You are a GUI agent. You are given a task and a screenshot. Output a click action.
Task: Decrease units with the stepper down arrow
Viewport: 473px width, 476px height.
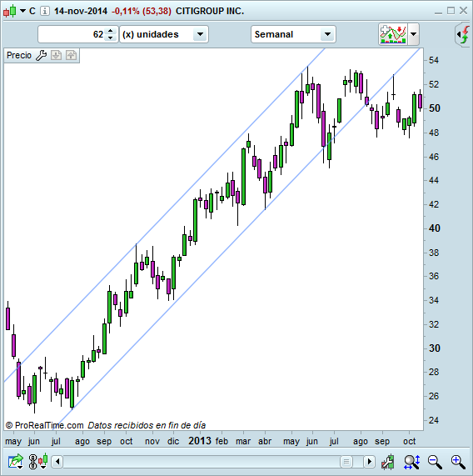click(111, 38)
